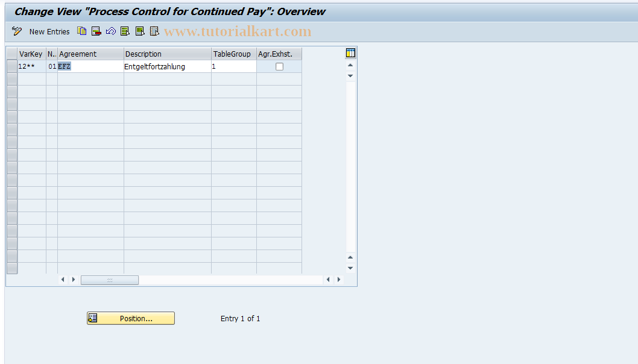Screen dimensions: 638x364
Task: Click the right-end horizontal scroll-left arrow
Action: tap(328, 280)
